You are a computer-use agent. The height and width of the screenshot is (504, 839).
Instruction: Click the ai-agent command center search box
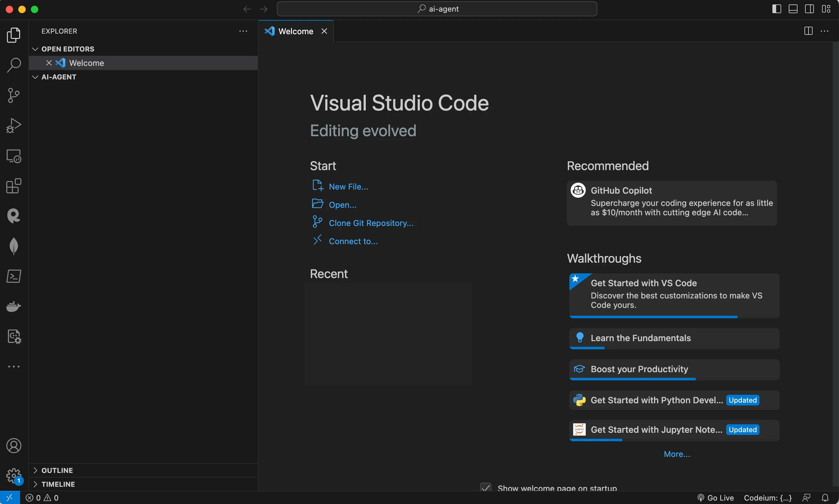(x=437, y=9)
